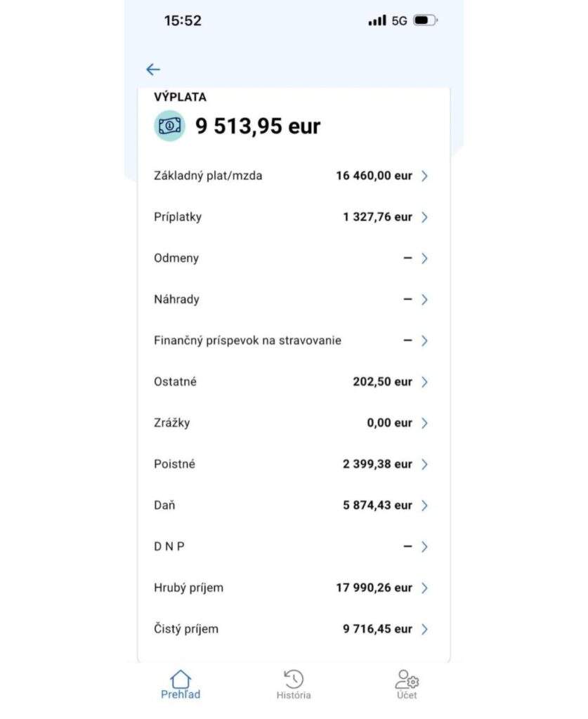Screen dimensions: 588x719
Task: Show Ostatné details chevron
Action: coord(424,382)
